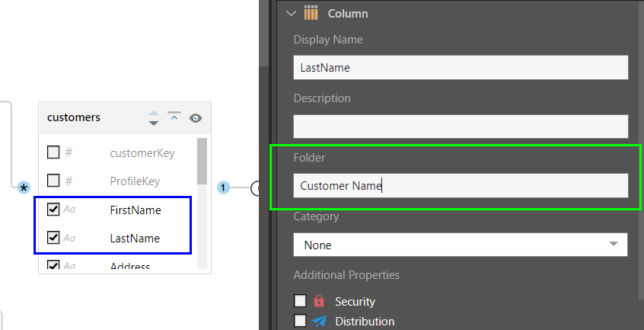Enable the Security property checkbox
The height and width of the screenshot is (330, 644).
click(300, 301)
